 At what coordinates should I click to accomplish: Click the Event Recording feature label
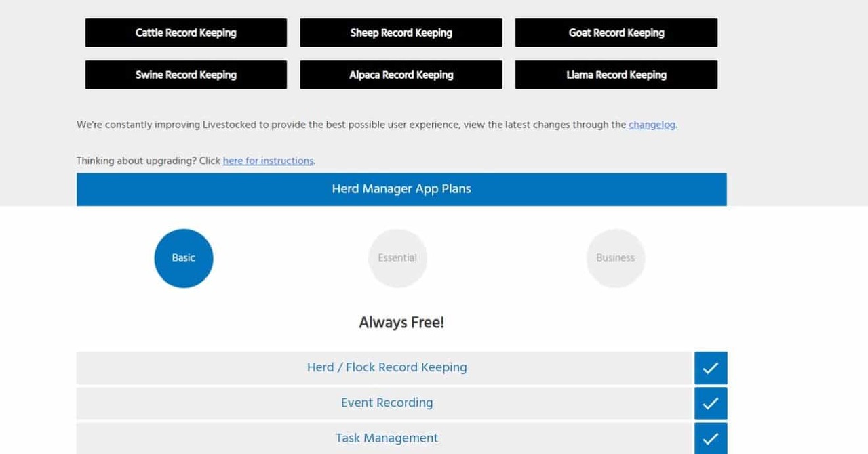pos(387,403)
